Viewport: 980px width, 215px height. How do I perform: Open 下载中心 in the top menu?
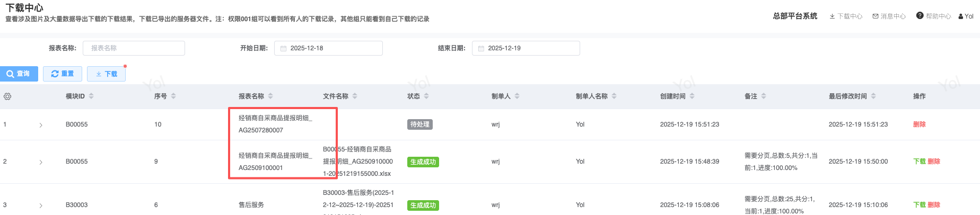pos(846,16)
